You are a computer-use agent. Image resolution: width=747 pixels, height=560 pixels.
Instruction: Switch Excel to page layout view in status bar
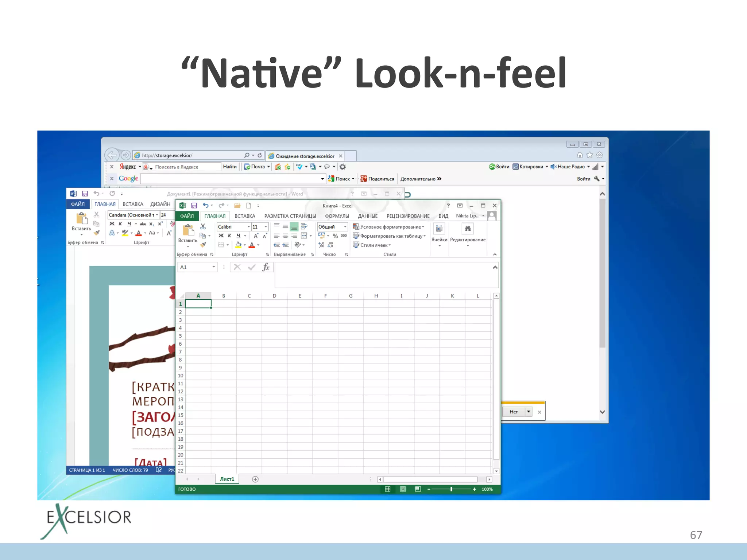[x=403, y=489]
